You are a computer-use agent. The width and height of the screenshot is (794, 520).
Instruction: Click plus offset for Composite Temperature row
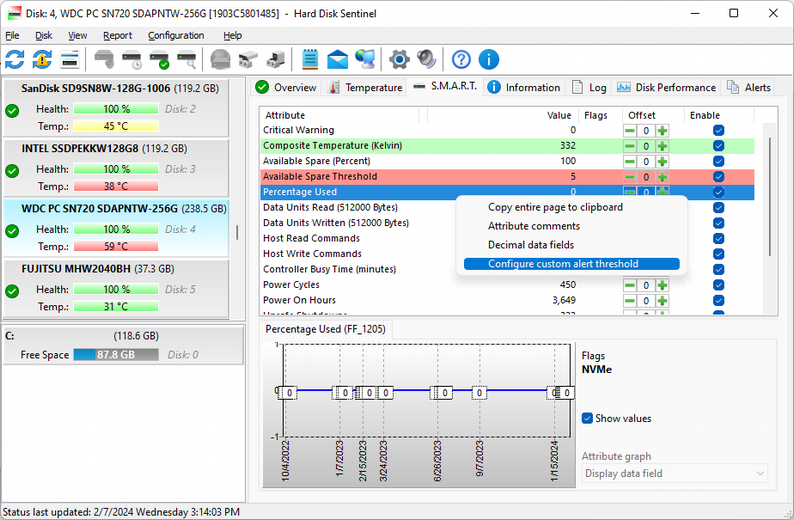662,146
